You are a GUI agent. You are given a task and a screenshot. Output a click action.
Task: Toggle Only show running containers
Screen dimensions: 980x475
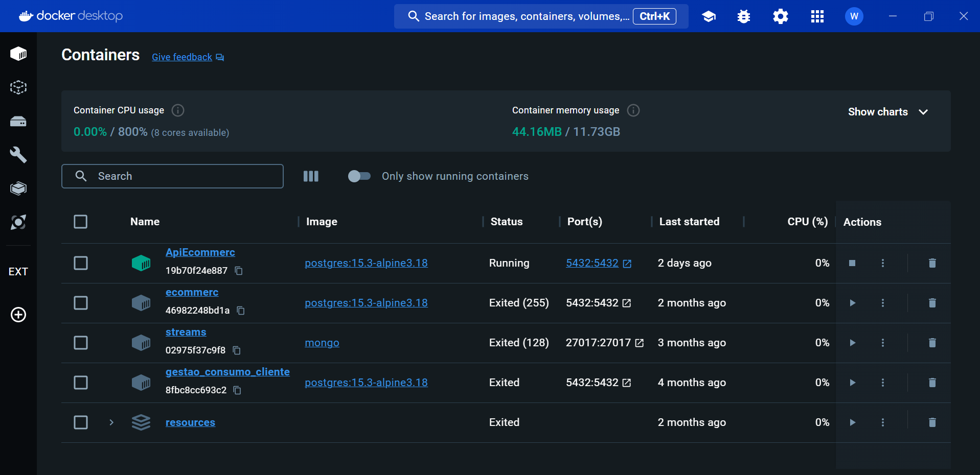click(359, 176)
